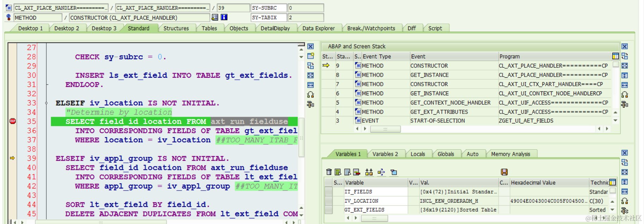This screenshot has height=224, width=644.
Task: Click the blue info icon next to CONSTRUCTOR field
Action: click(x=224, y=17)
